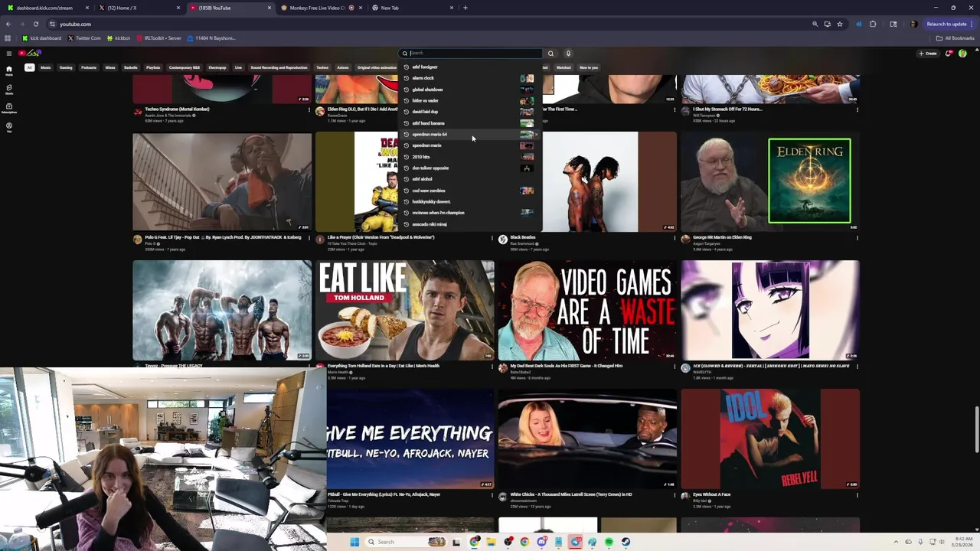Switch to Home / X browser tab
Image resolution: width=980 pixels, height=551 pixels.
coord(138,8)
